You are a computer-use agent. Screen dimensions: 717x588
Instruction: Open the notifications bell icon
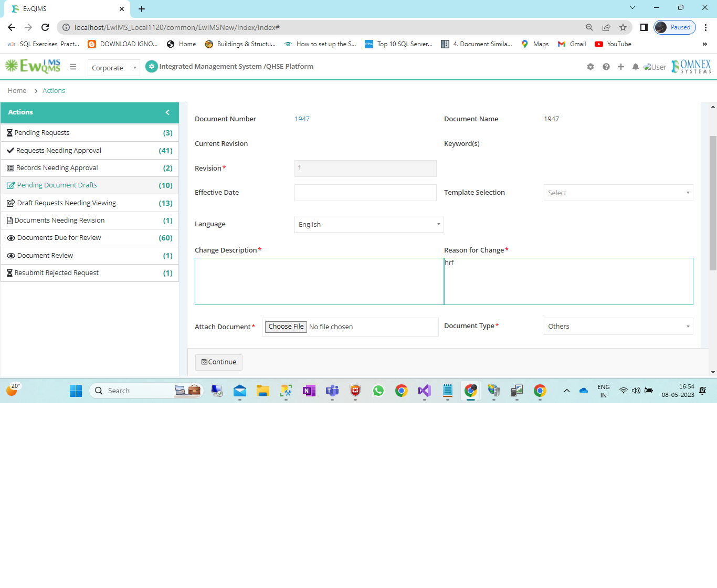click(x=636, y=67)
